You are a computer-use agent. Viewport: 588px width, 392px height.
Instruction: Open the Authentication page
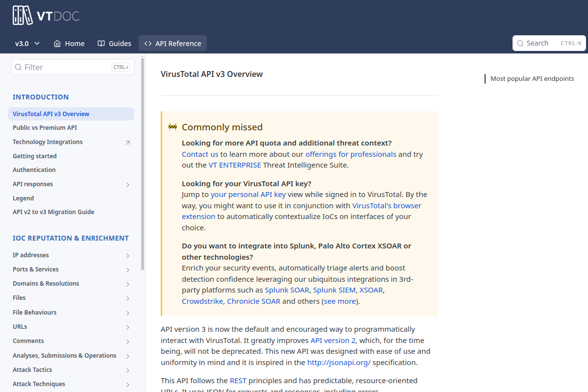point(71,170)
